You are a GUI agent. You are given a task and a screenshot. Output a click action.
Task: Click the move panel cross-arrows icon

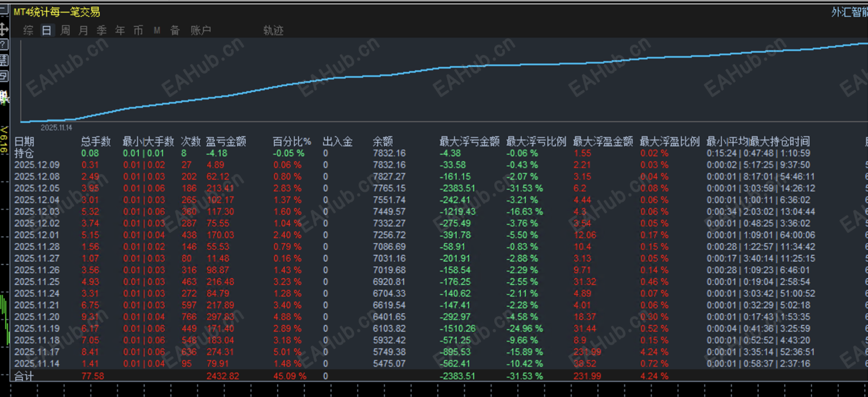click(x=4, y=29)
